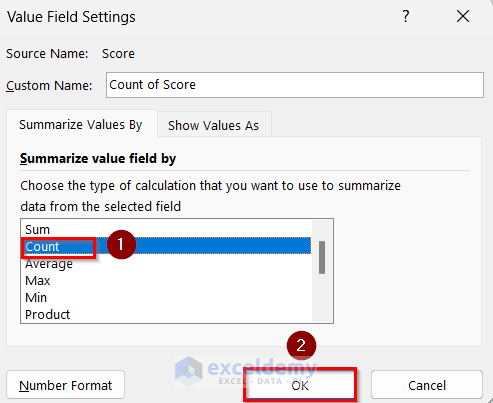Viewport: 493px width, 403px height.
Task: Pick Max as the summary function
Action: [167, 281]
